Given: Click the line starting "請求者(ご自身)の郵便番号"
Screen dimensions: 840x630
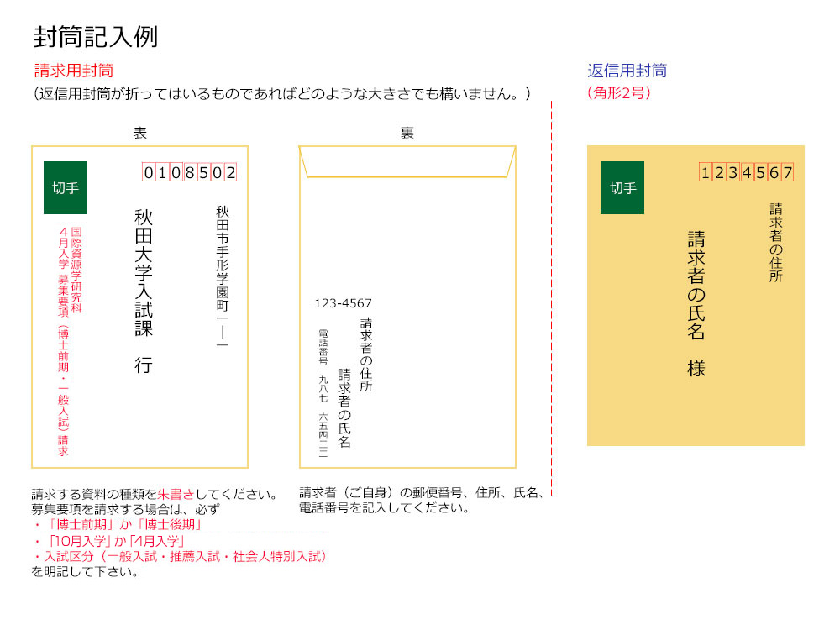Looking at the screenshot, I should click(x=421, y=493).
